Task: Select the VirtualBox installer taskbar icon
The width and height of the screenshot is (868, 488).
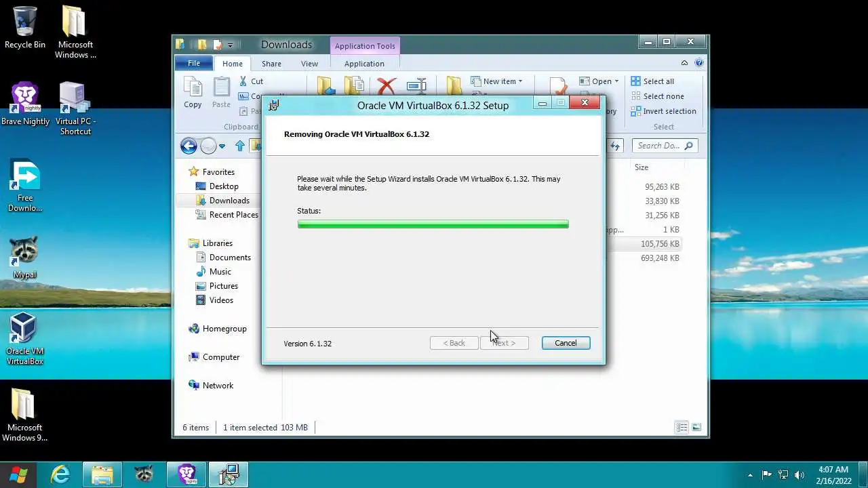Action: tap(229, 474)
